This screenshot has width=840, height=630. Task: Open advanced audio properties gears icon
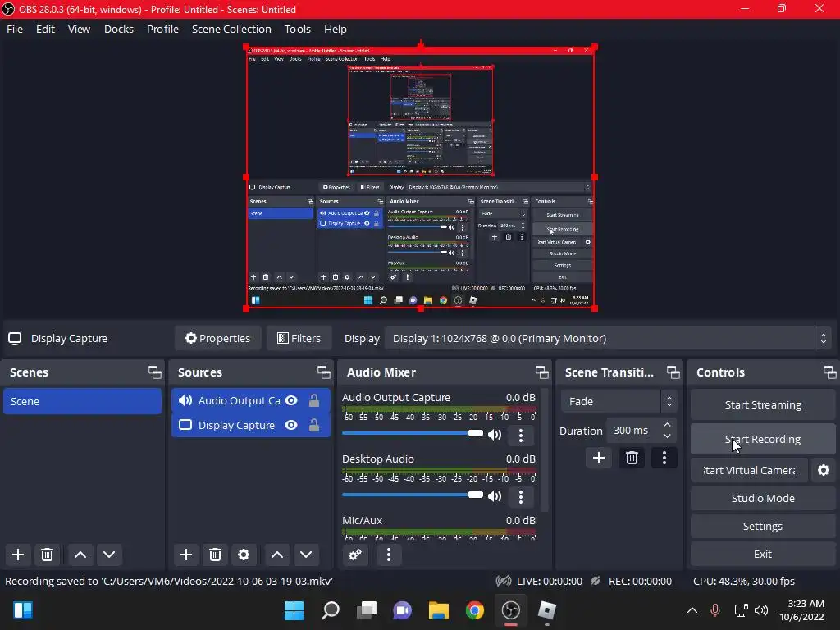355,555
